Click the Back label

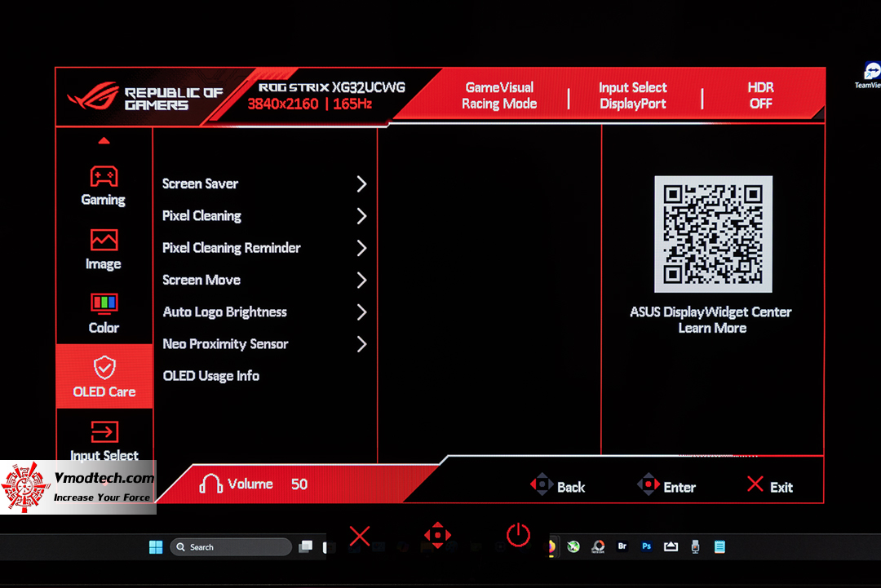[x=571, y=487]
